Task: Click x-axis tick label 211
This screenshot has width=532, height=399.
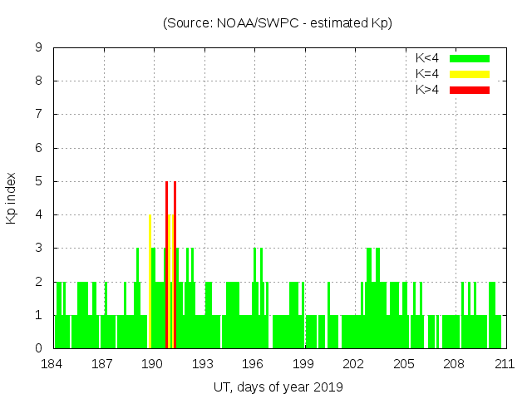Action: [x=504, y=364]
